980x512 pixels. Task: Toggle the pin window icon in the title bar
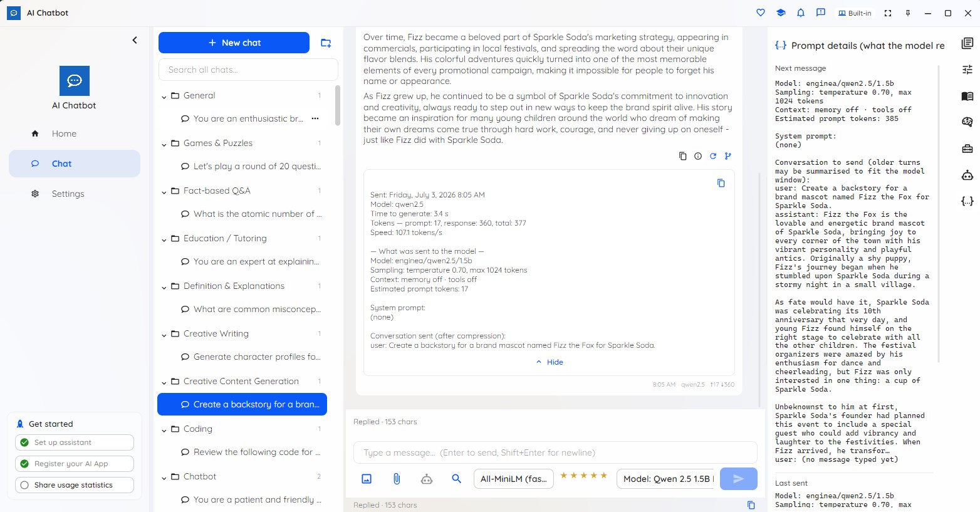pyautogui.click(x=908, y=13)
